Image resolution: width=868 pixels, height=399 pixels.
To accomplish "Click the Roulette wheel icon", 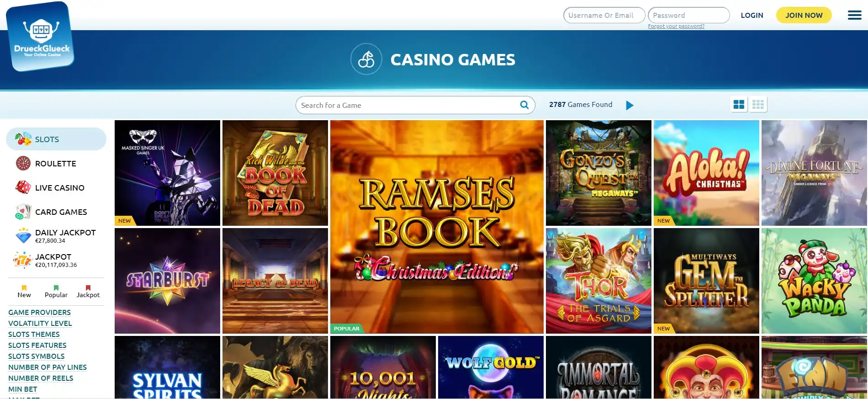I will (x=23, y=163).
